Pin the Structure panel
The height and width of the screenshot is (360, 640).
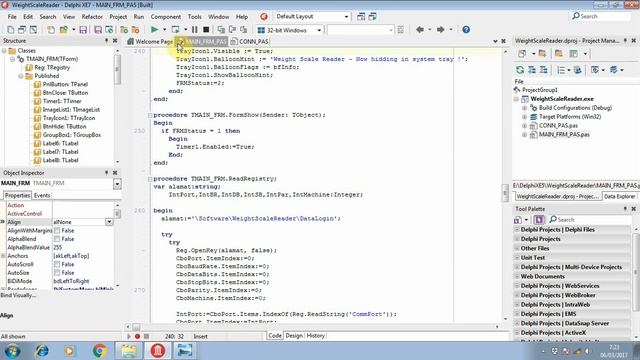[107, 41]
